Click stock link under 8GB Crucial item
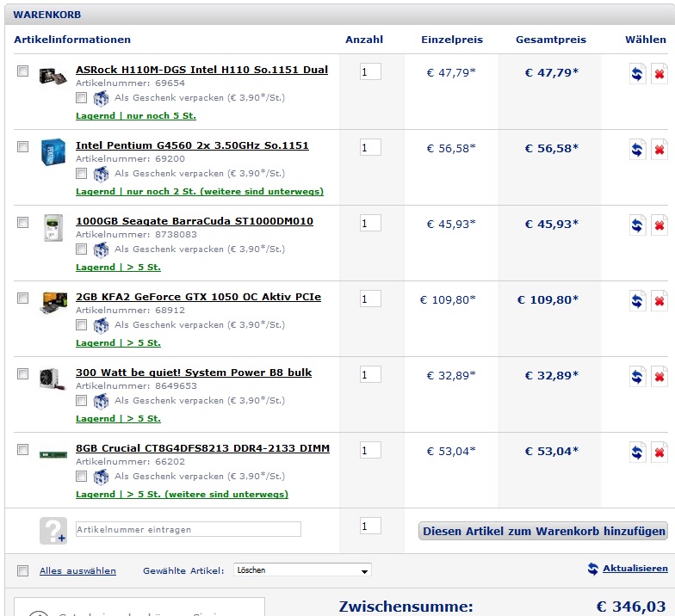This screenshot has width=675, height=616. coord(183,494)
